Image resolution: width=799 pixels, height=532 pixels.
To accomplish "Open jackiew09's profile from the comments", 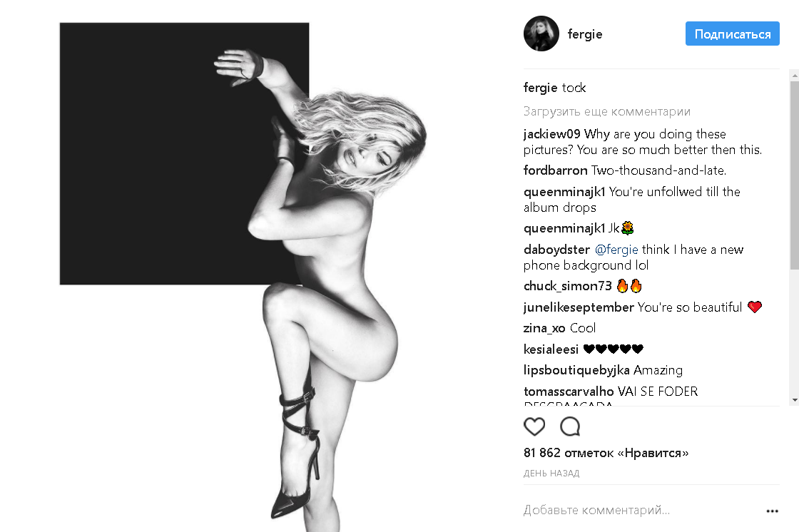I will (x=551, y=134).
